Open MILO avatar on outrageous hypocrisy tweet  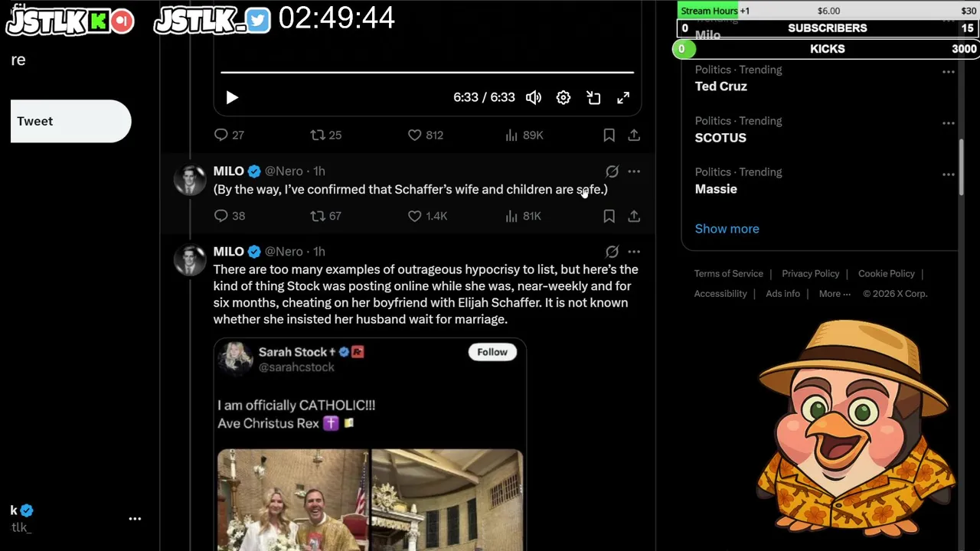click(x=190, y=260)
